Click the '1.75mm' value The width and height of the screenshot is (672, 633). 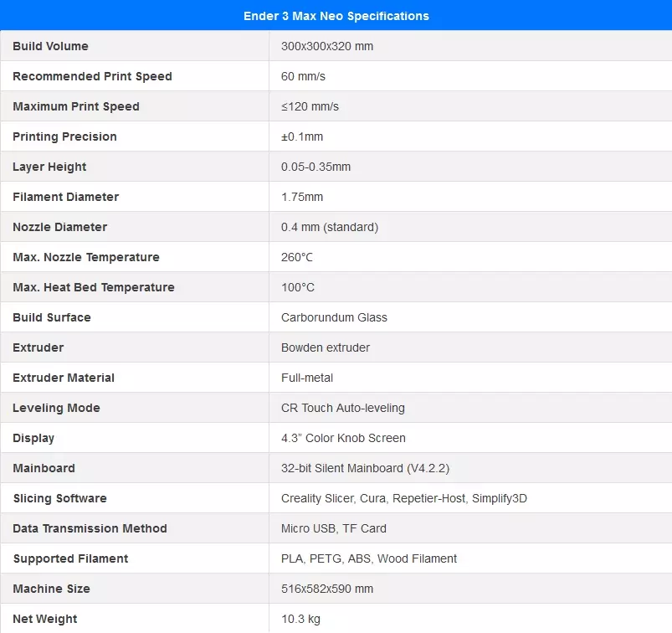point(302,197)
